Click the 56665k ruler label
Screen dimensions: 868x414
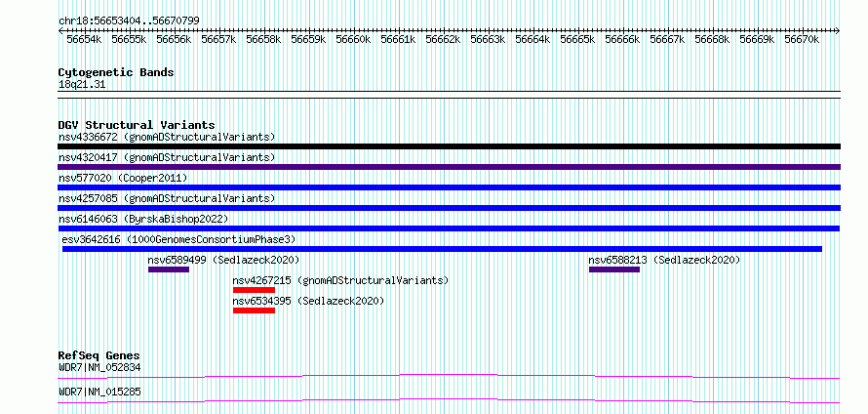(578, 39)
